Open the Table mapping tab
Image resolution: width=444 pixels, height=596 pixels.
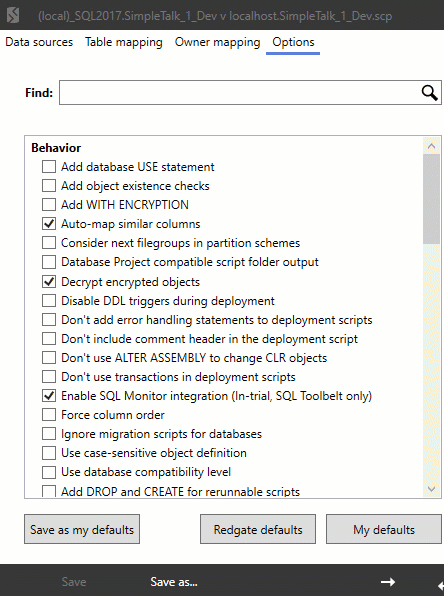[x=124, y=42]
